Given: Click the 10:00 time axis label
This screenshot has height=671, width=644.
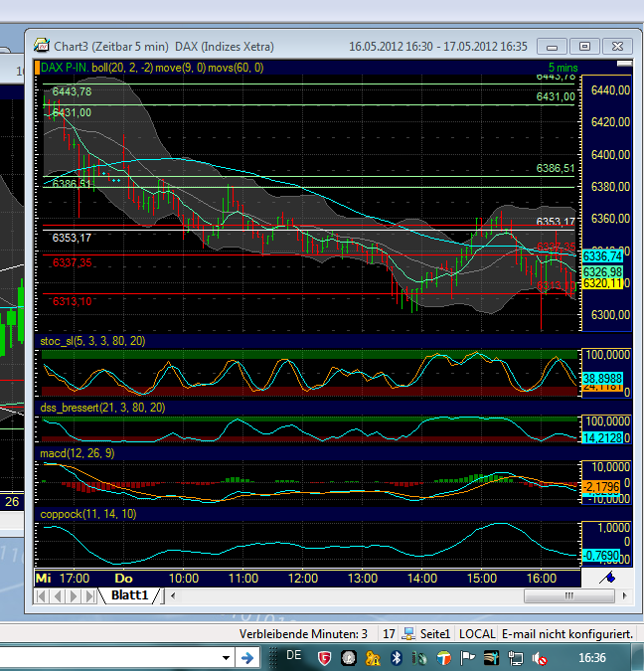Looking at the screenshot, I should [x=184, y=579].
